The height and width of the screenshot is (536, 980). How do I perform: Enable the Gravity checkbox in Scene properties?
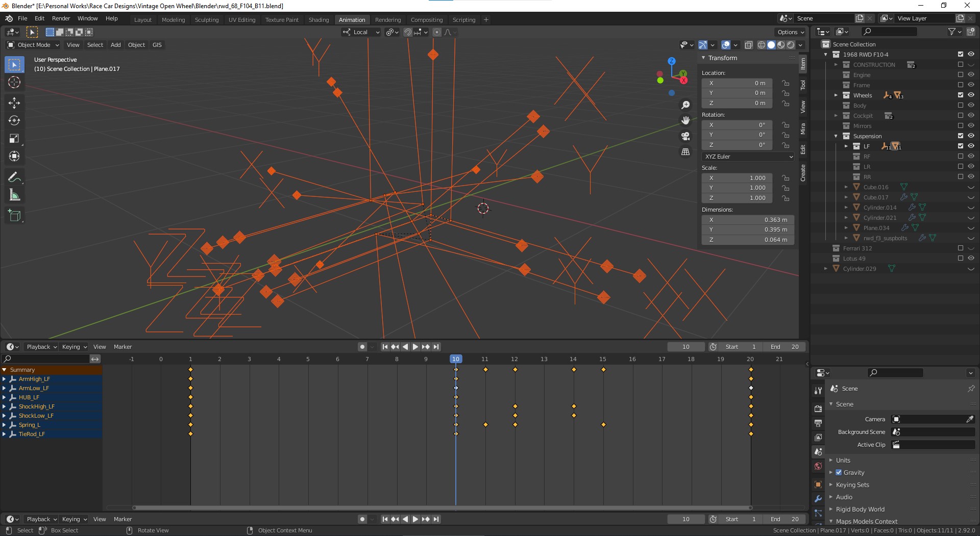839,473
